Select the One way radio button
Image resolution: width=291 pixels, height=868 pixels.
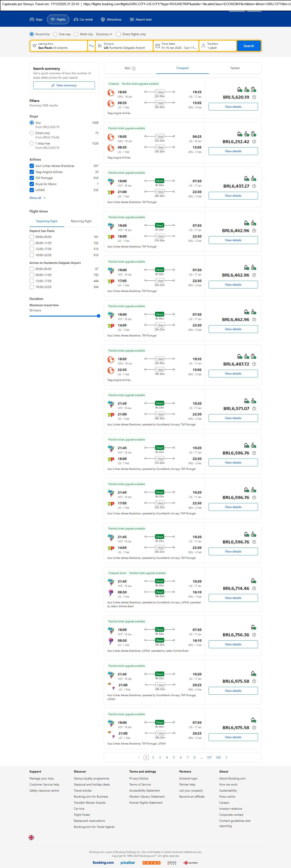(x=56, y=34)
